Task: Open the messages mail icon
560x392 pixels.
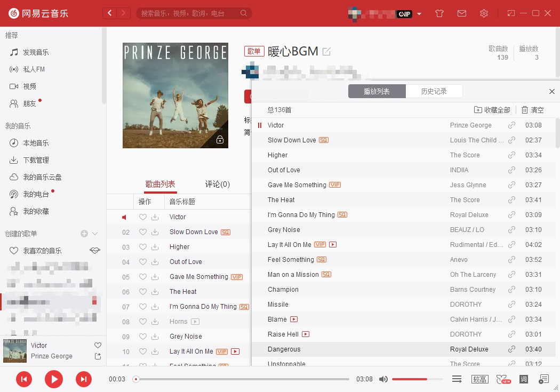Action: (x=462, y=13)
